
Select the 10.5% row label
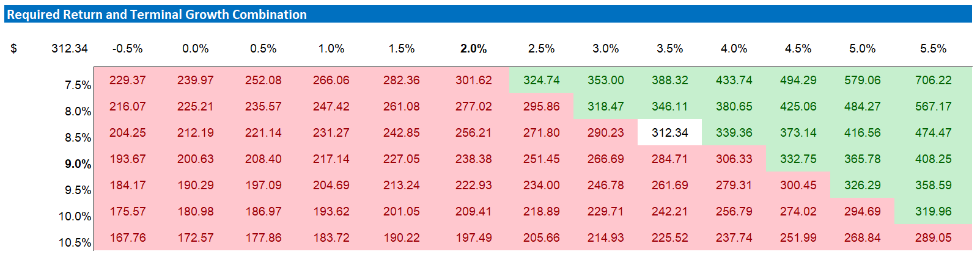tap(75, 243)
